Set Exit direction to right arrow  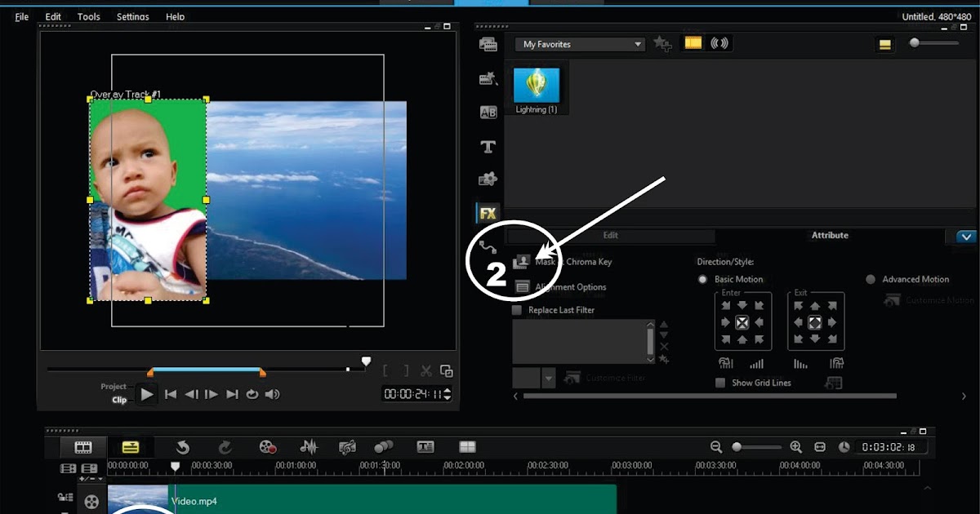tap(831, 322)
